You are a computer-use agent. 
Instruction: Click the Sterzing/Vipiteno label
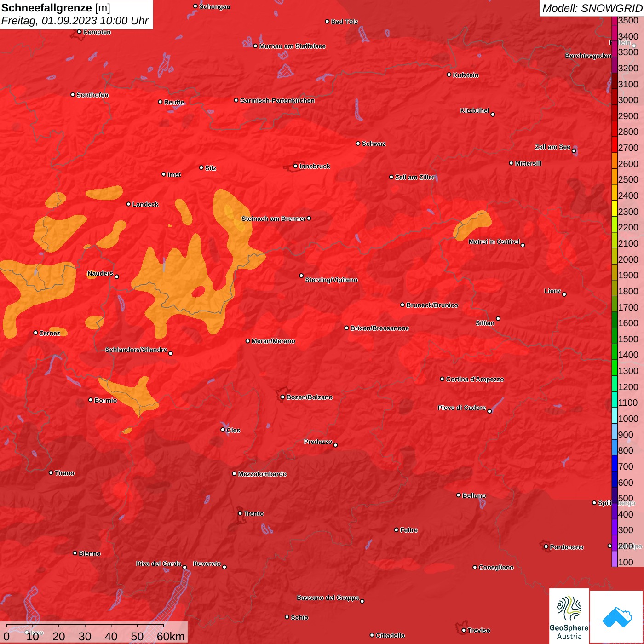(331, 280)
